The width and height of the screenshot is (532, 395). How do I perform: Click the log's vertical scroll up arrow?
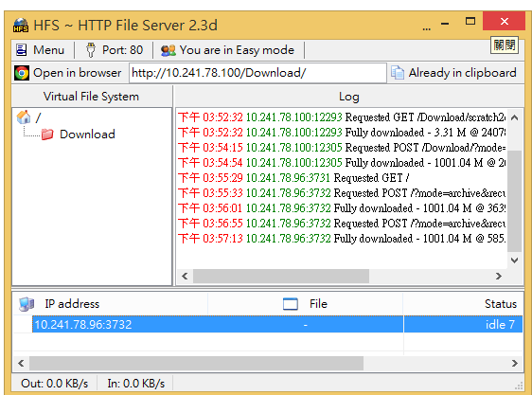tap(514, 117)
